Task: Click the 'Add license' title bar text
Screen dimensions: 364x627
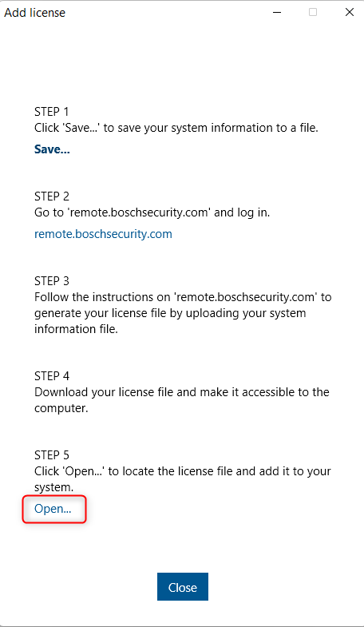Action: click(x=35, y=13)
